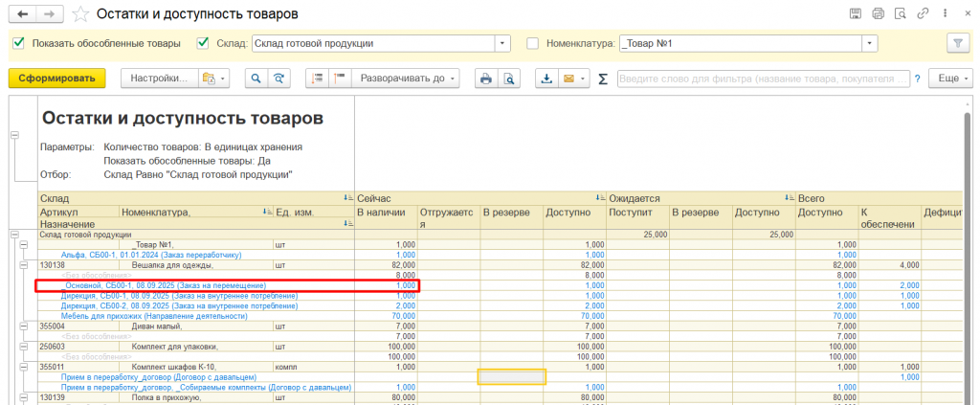Collapse the report header section expander
Image resolution: width=980 pixels, height=405 pixels.
15,135
